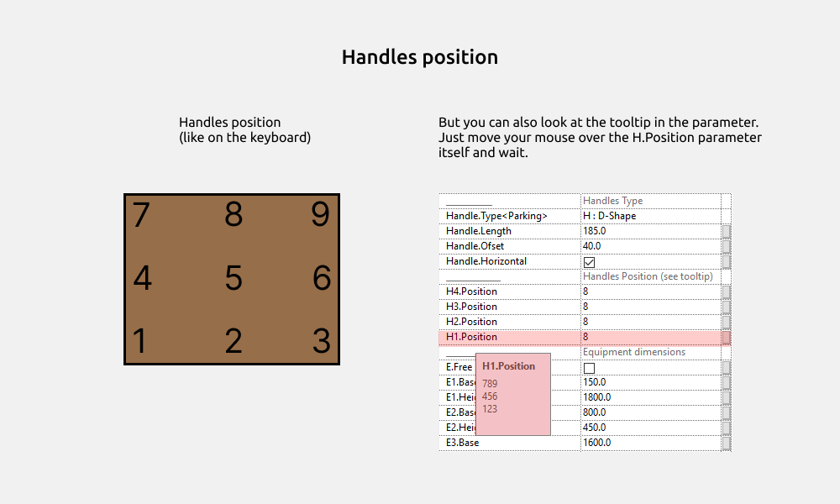Click position 5 in the handle diagram
The width and height of the screenshot is (840, 504).
[x=234, y=278]
